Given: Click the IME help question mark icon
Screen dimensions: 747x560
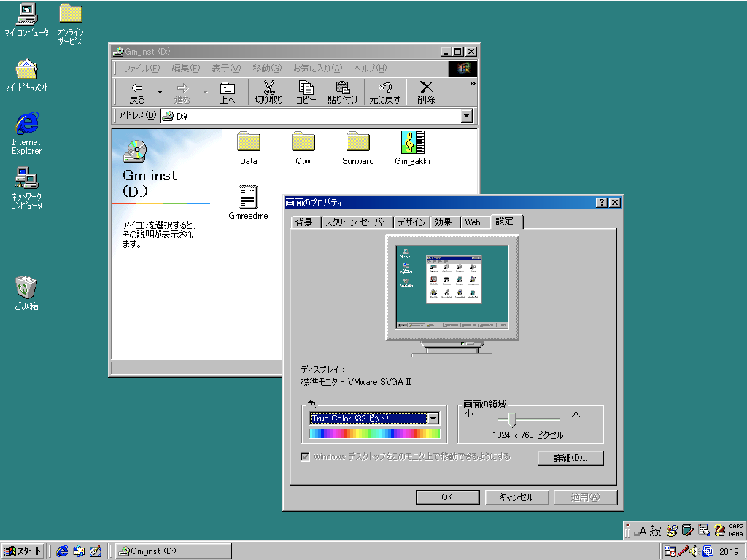Looking at the screenshot, I should tap(720, 531).
